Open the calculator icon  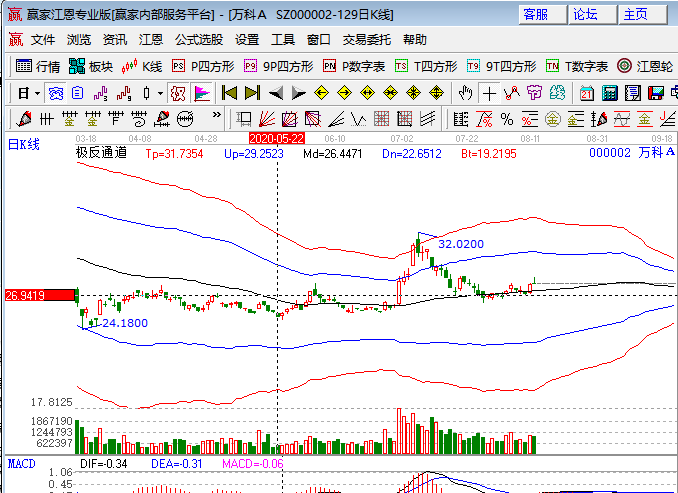click(x=610, y=93)
